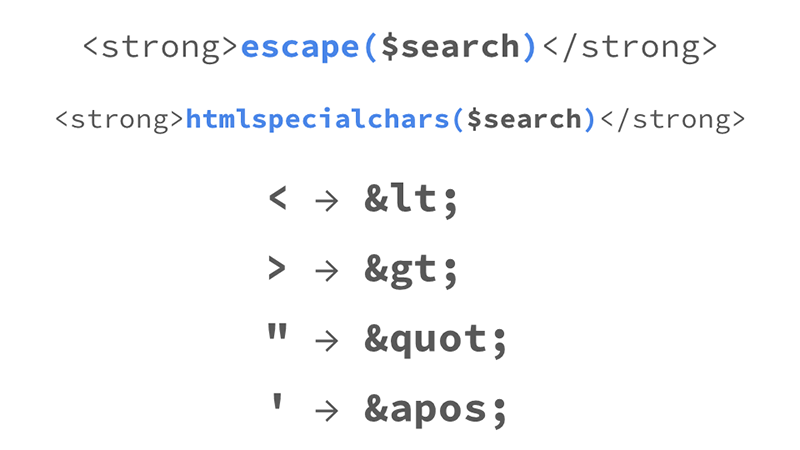Click the &quot; entity text

[x=437, y=340]
